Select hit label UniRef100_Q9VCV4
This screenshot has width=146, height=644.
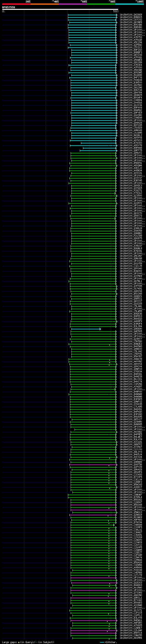[131, 367]
